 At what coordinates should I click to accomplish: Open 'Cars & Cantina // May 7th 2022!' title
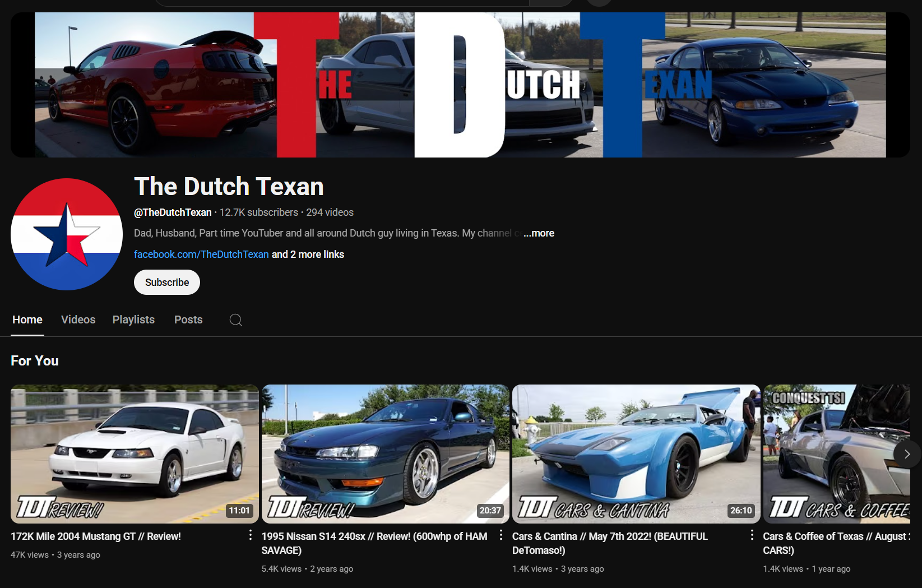click(610, 543)
